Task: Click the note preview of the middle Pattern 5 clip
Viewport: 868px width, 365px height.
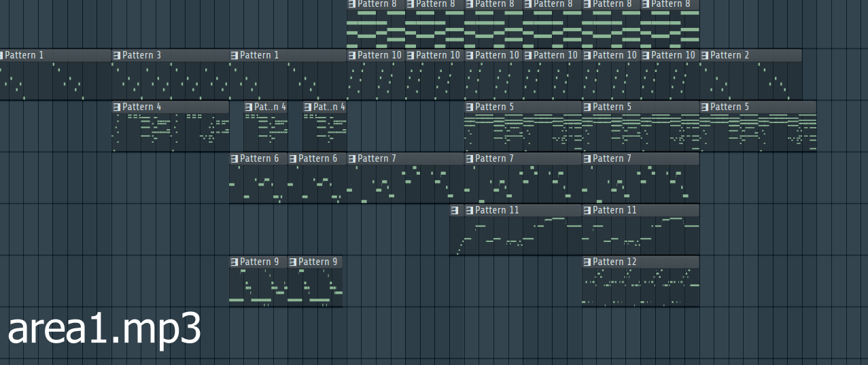Action: click(641, 132)
